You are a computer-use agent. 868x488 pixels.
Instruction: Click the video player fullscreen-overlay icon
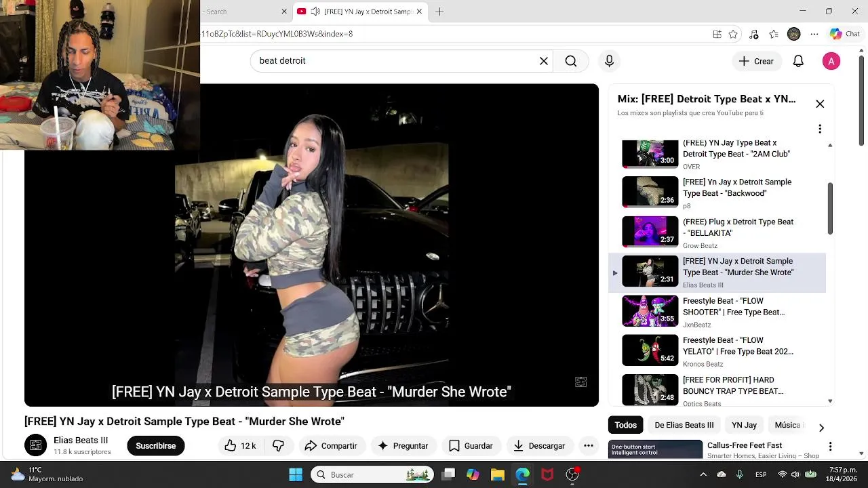point(580,382)
